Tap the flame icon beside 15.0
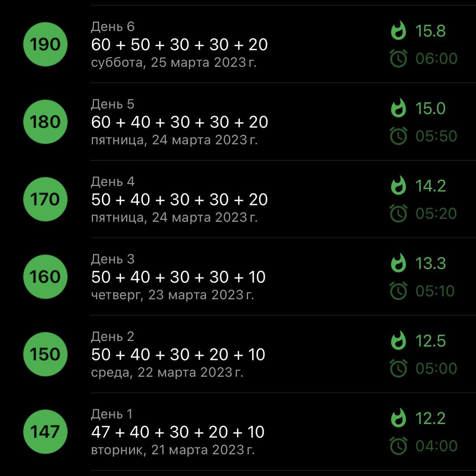 click(x=398, y=108)
